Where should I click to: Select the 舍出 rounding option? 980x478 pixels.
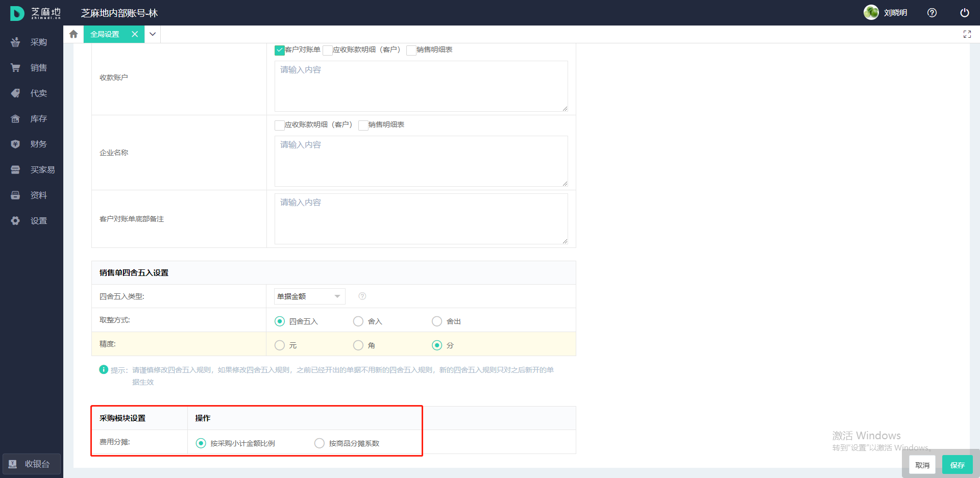[437, 321]
